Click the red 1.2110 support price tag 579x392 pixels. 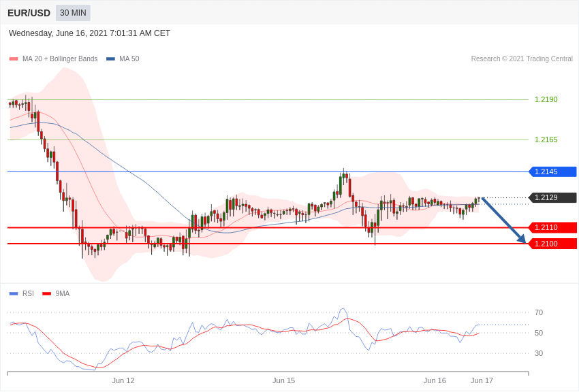[x=553, y=227]
